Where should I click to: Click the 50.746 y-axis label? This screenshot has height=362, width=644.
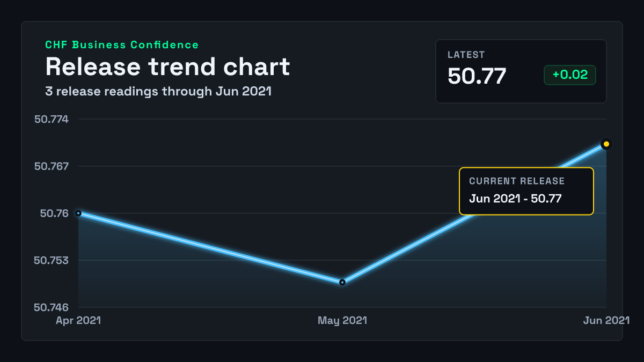(52, 308)
